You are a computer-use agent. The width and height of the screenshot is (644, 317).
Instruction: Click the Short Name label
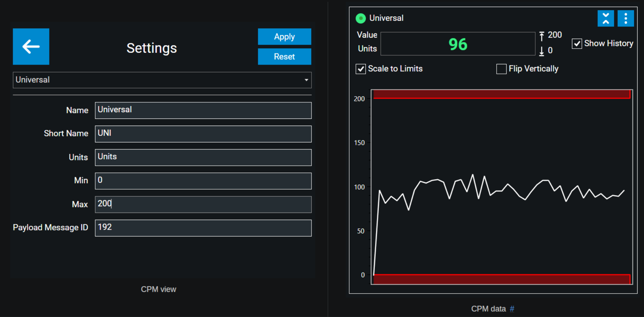[x=66, y=133]
